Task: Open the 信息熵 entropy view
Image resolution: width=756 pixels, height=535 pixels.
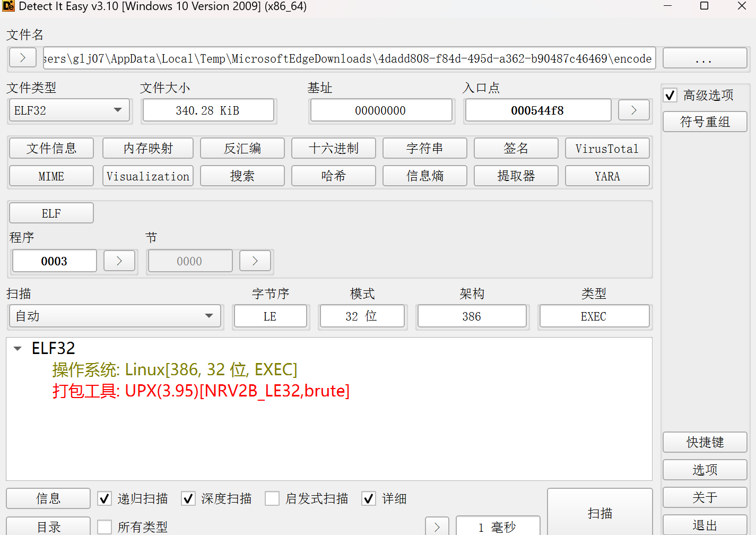Action: tap(424, 176)
